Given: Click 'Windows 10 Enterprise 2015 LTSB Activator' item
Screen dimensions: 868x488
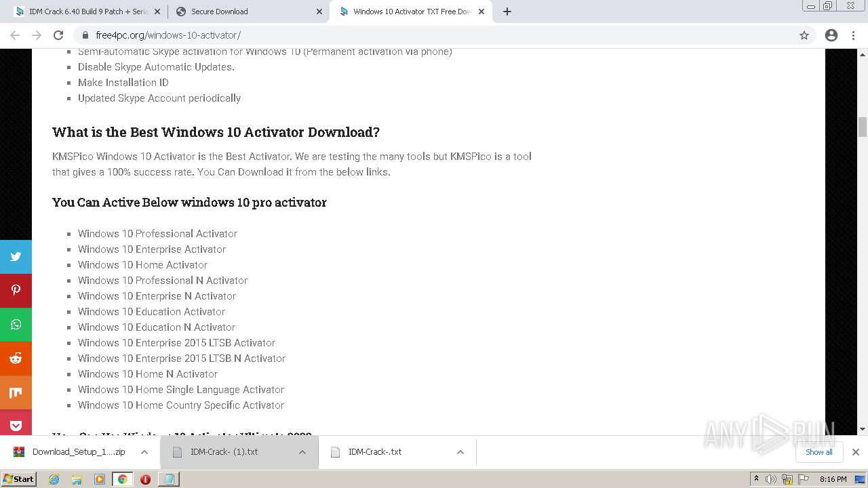Looking at the screenshot, I should pyautogui.click(x=176, y=343).
